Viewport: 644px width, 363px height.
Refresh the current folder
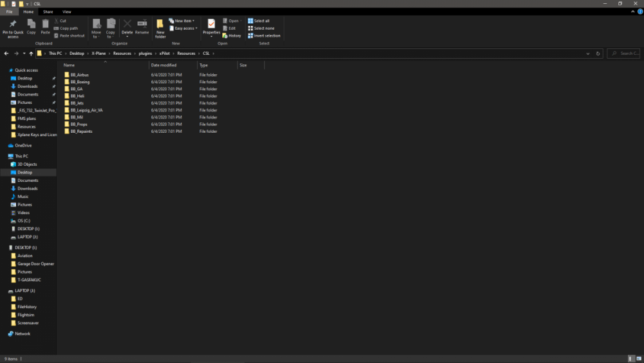598,54
